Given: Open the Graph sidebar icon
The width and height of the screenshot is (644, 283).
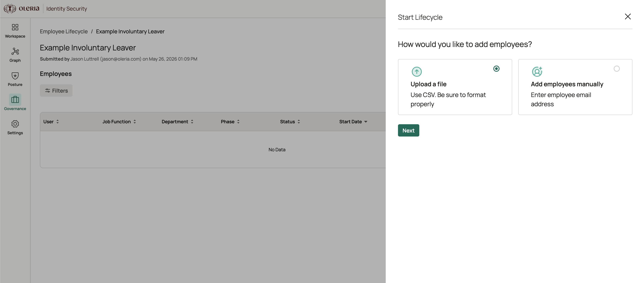Looking at the screenshot, I should (x=15, y=51).
